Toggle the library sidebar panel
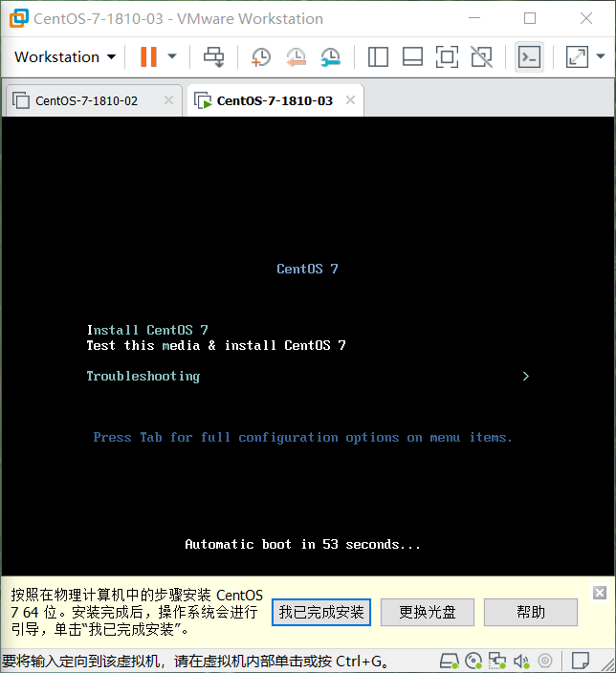 coord(378,56)
